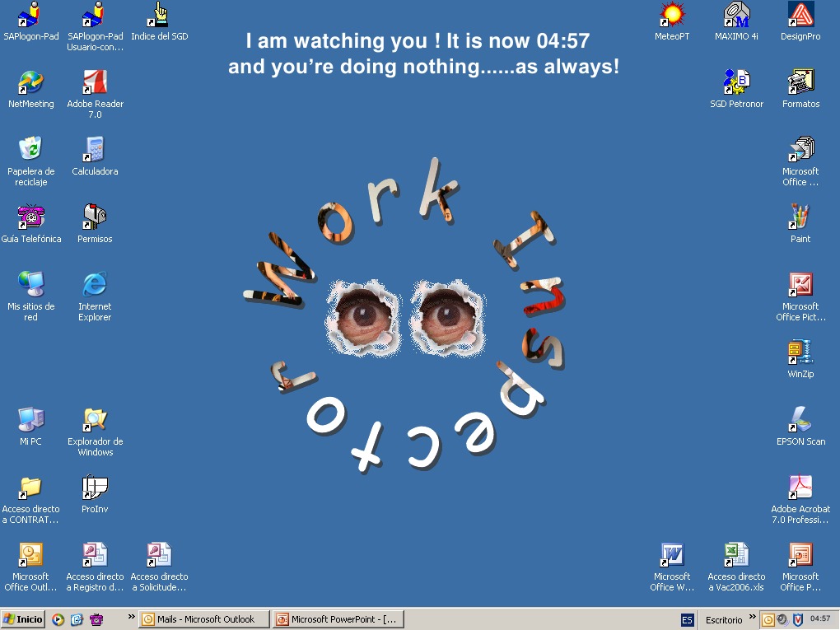Open the EPSON Scan shortcut

pos(800,420)
